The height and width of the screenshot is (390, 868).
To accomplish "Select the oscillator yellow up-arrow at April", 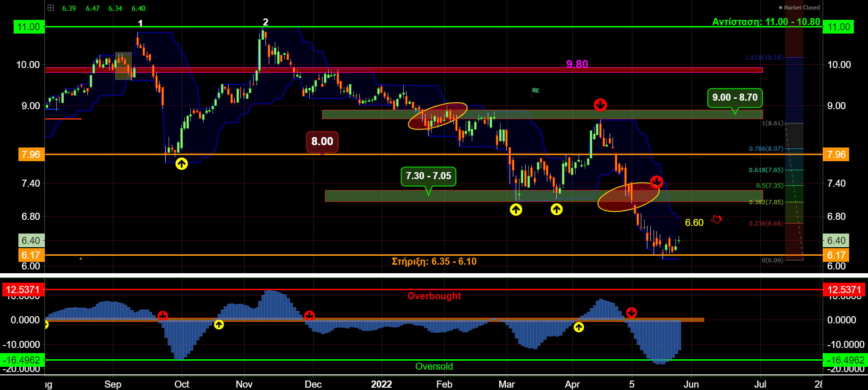I will point(579,327).
